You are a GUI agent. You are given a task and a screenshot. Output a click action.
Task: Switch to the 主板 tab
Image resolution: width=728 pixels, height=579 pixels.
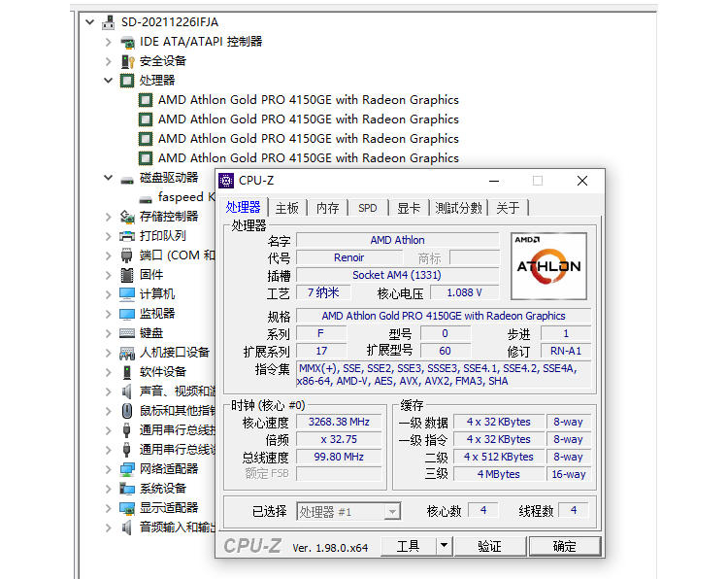(x=286, y=208)
